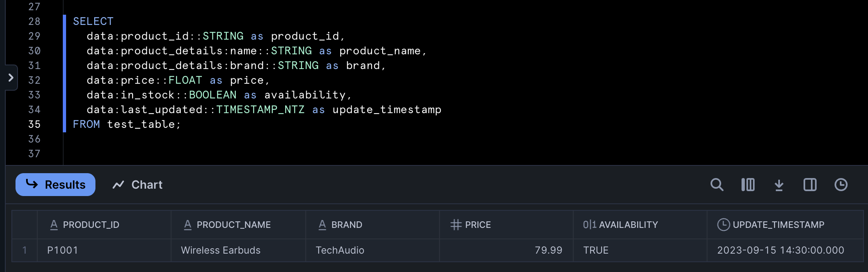
Task: Click the PRODUCT_ID column header
Action: (x=91, y=225)
